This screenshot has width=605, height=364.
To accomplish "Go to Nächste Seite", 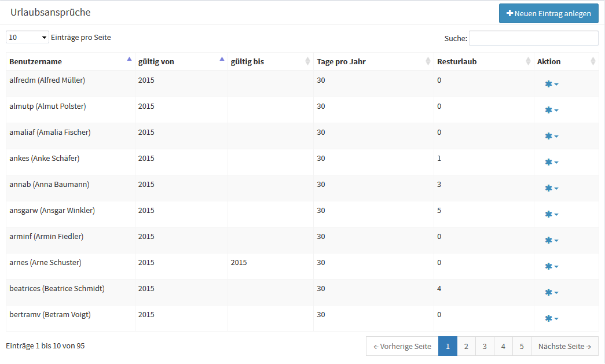I will coord(564,347).
